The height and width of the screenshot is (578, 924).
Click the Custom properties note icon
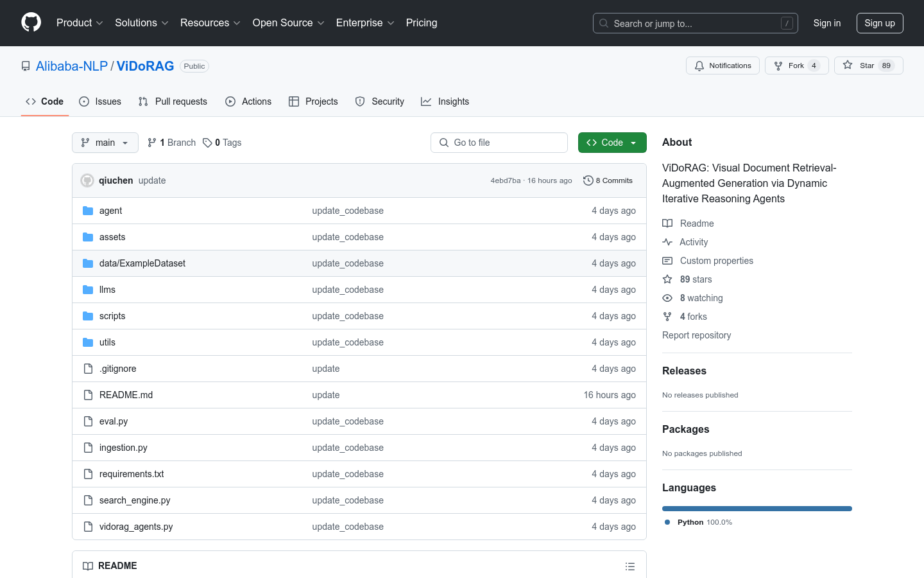pos(667,261)
